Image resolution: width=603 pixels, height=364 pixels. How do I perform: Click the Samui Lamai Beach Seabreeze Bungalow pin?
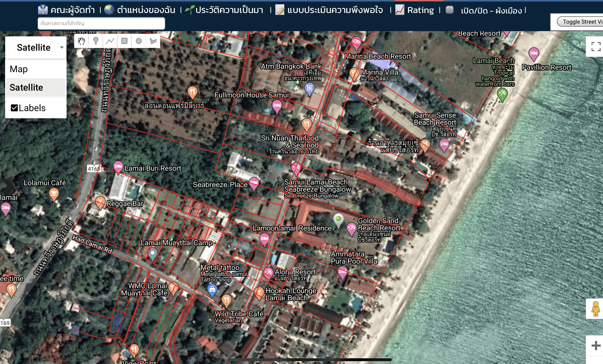coord(296,169)
